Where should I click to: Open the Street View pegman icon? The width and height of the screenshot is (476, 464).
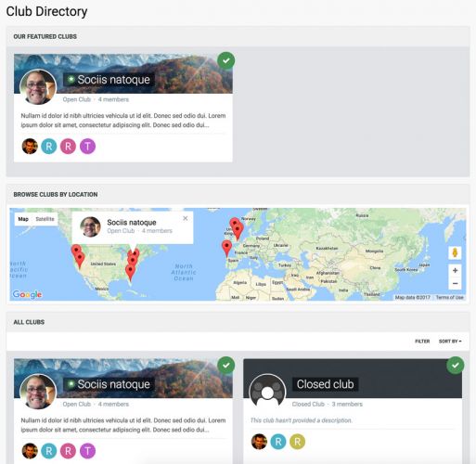(455, 252)
